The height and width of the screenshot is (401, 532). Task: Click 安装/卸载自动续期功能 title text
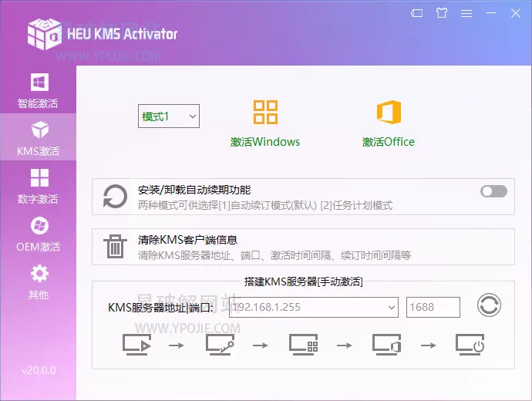pos(194,190)
